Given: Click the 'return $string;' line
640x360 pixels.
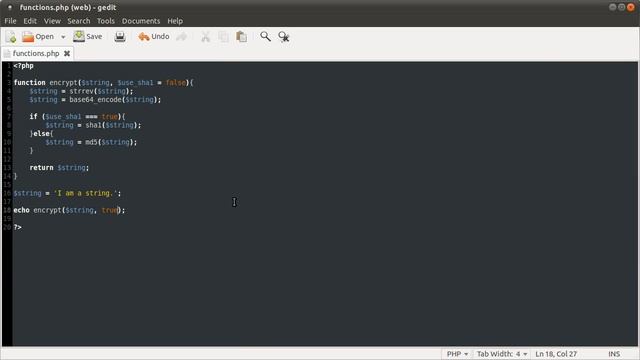Looking at the screenshot, I should (59, 168).
